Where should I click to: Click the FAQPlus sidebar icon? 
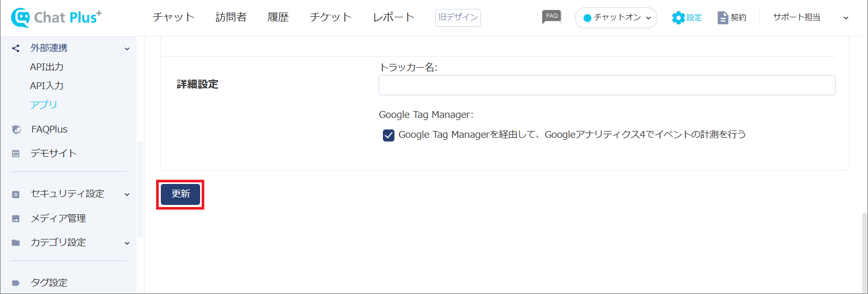[x=16, y=129]
